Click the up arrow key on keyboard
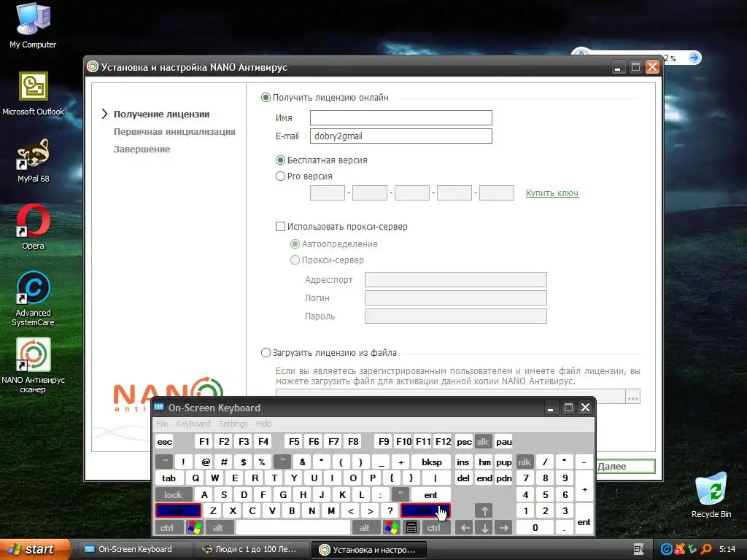Viewport: 747px width, 560px height. (x=484, y=511)
